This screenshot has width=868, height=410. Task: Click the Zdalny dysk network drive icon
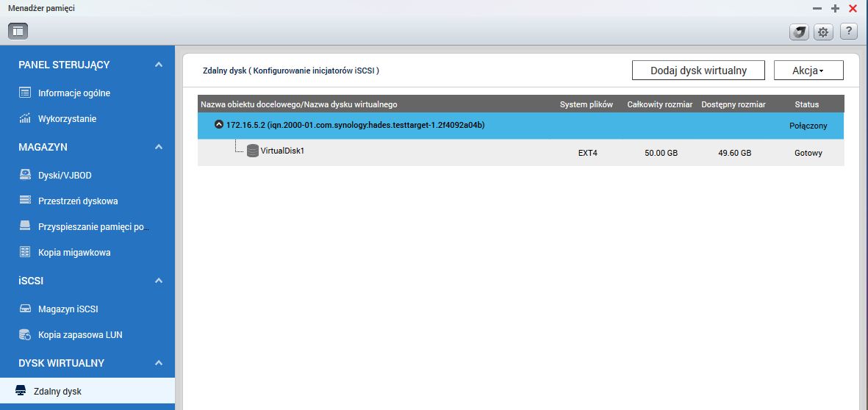(21, 391)
